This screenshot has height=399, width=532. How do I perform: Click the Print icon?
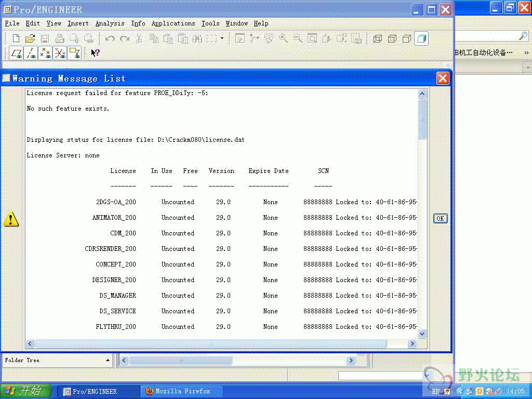click(59, 38)
